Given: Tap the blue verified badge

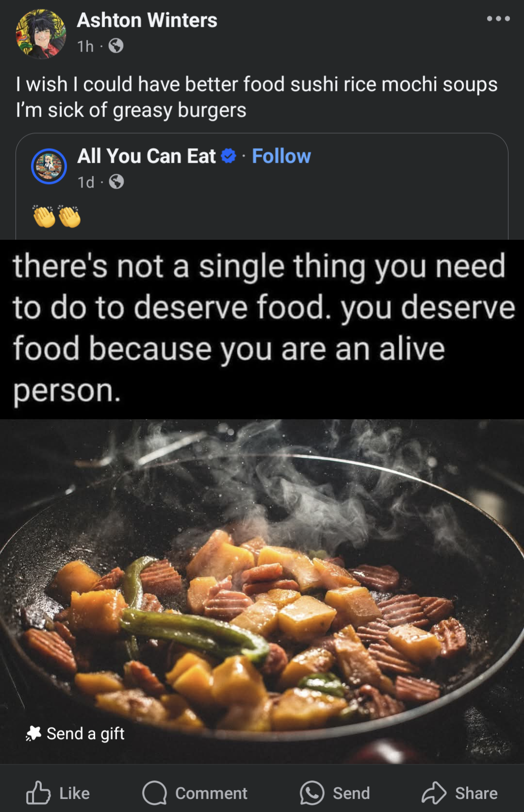Looking at the screenshot, I should tap(228, 156).
